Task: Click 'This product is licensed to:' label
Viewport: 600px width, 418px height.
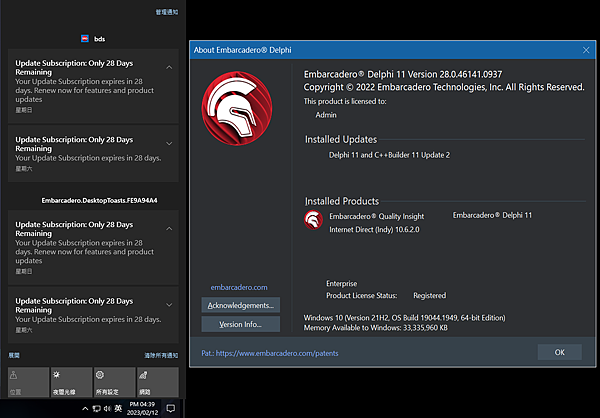Action: [345, 101]
